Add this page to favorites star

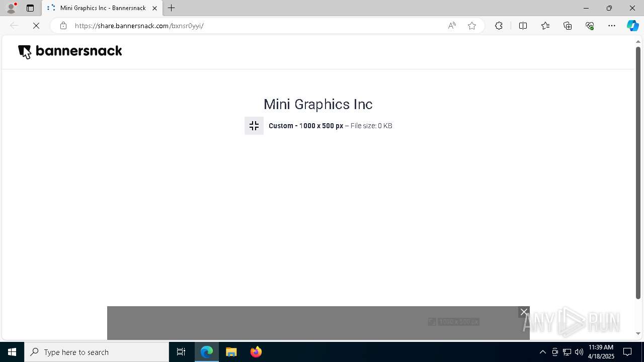[x=472, y=26]
